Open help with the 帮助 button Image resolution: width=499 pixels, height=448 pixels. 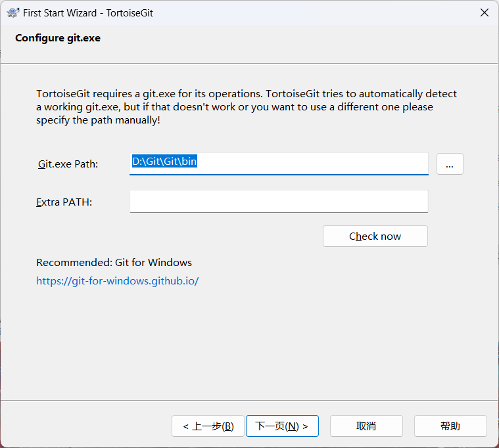point(450,426)
